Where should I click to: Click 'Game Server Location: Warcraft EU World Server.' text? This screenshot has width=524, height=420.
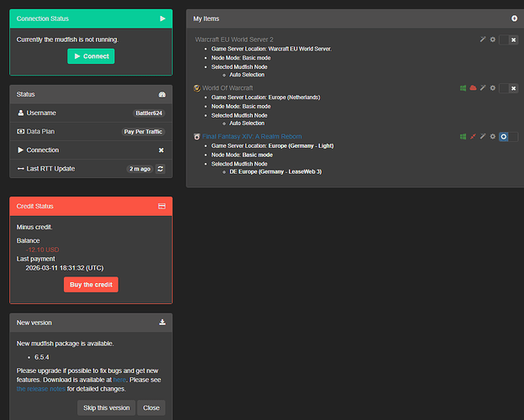pos(271,49)
